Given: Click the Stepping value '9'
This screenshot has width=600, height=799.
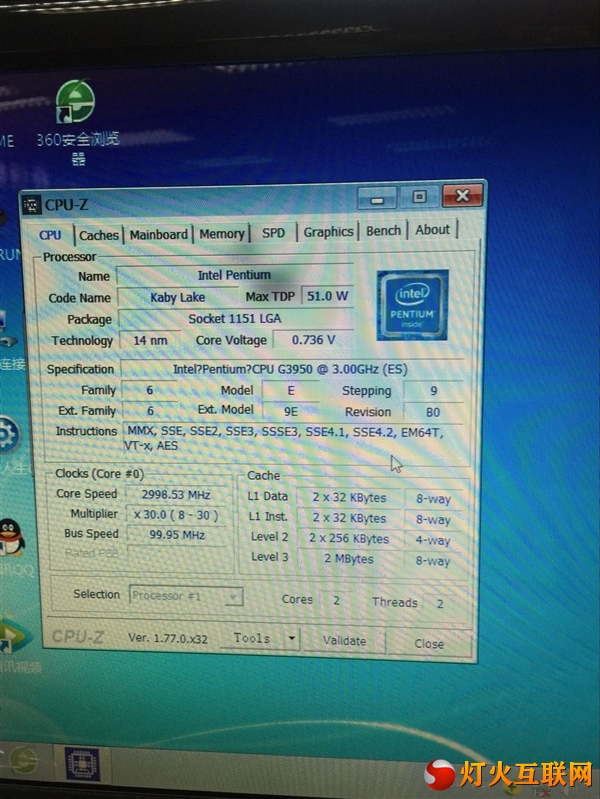Looking at the screenshot, I should [x=433, y=391].
